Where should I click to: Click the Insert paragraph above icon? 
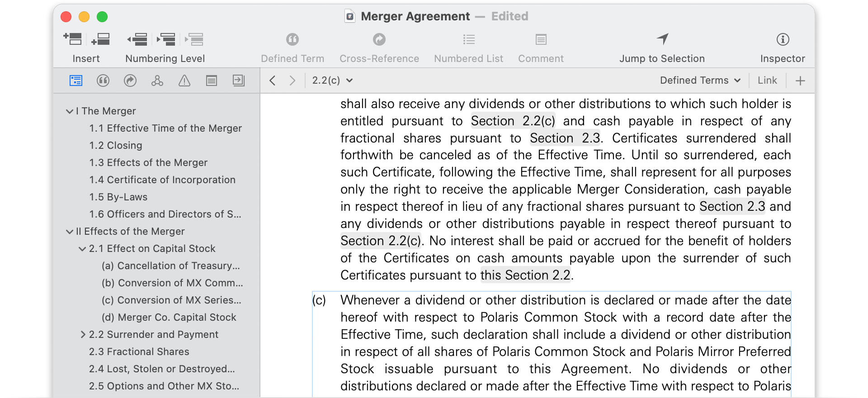coord(73,39)
